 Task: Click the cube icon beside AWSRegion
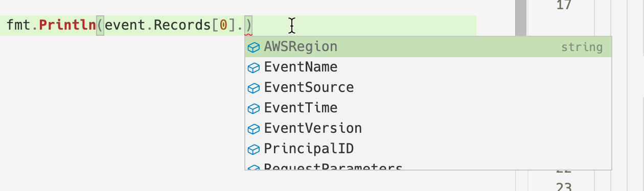[x=254, y=47]
